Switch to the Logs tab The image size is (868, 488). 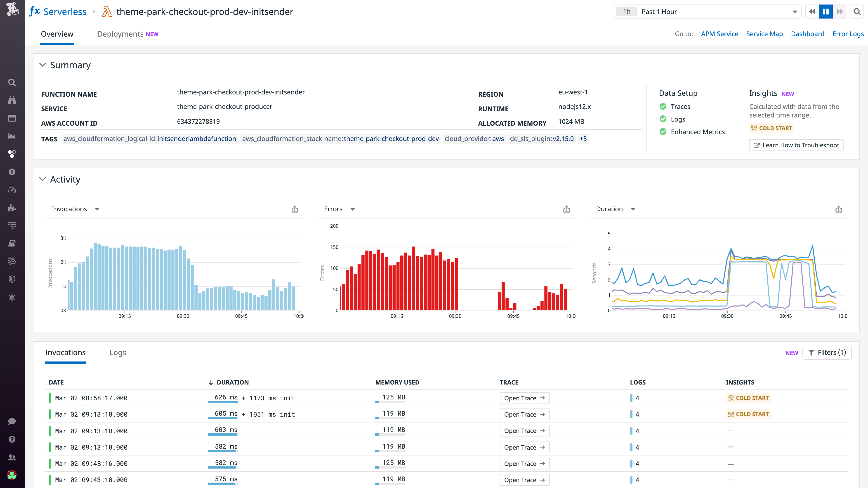[118, 352]
